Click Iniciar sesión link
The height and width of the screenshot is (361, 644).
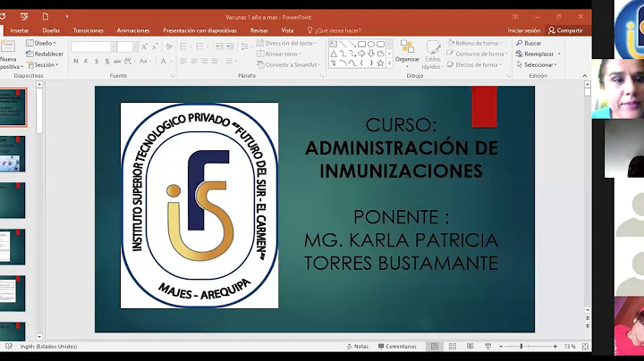click(x=524, y=30)
